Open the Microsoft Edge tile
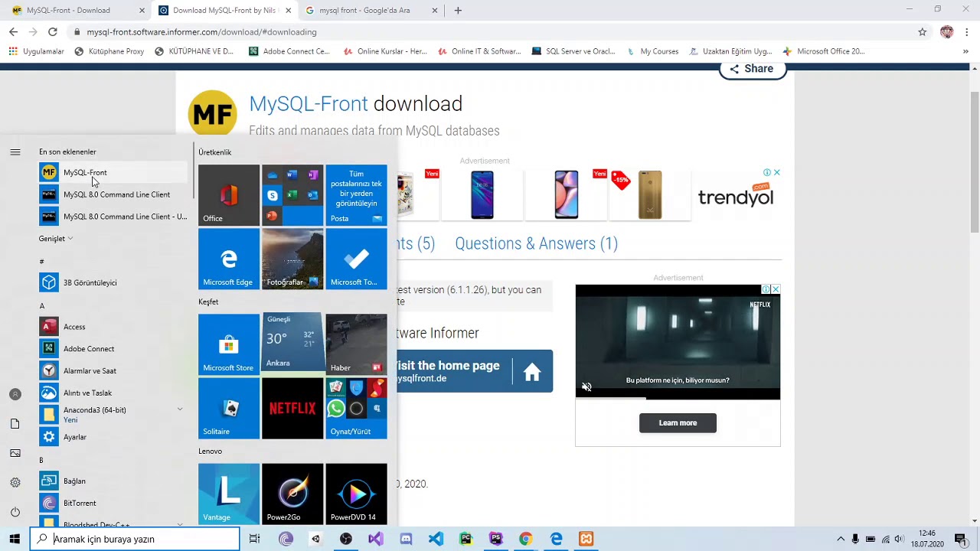Viewport: 980px width, 551px height. point(229,259)
